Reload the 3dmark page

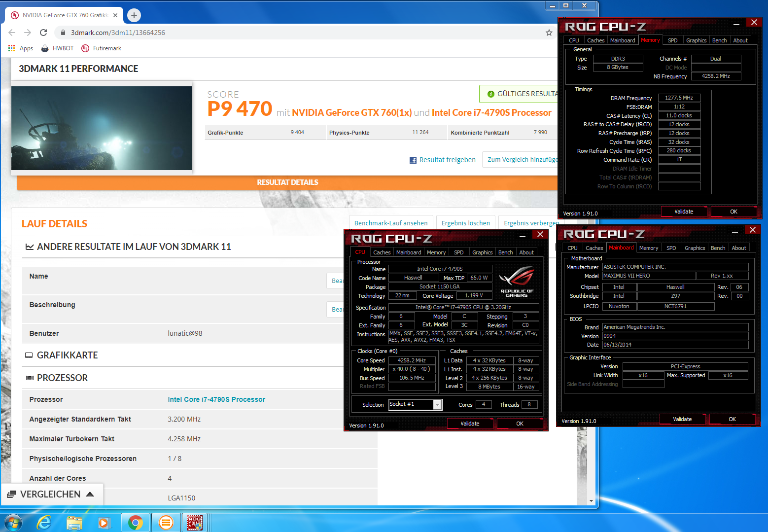(x=43, y=33)
